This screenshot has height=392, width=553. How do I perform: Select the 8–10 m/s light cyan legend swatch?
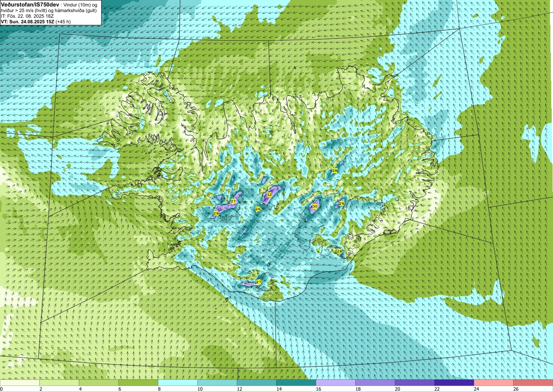pos(178,383)
